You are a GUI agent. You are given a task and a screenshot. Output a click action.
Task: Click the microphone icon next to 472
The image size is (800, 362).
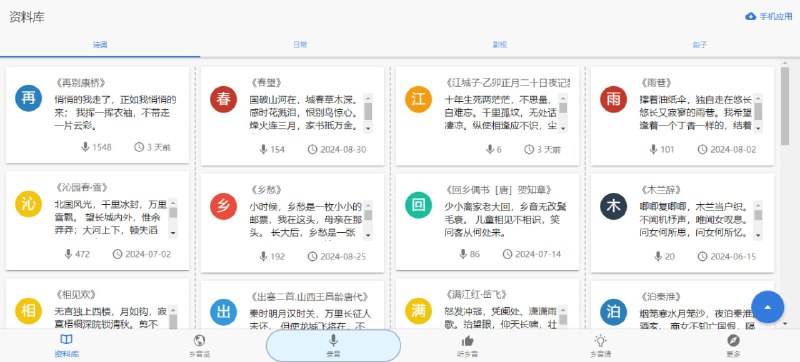(x=68, y=254)
